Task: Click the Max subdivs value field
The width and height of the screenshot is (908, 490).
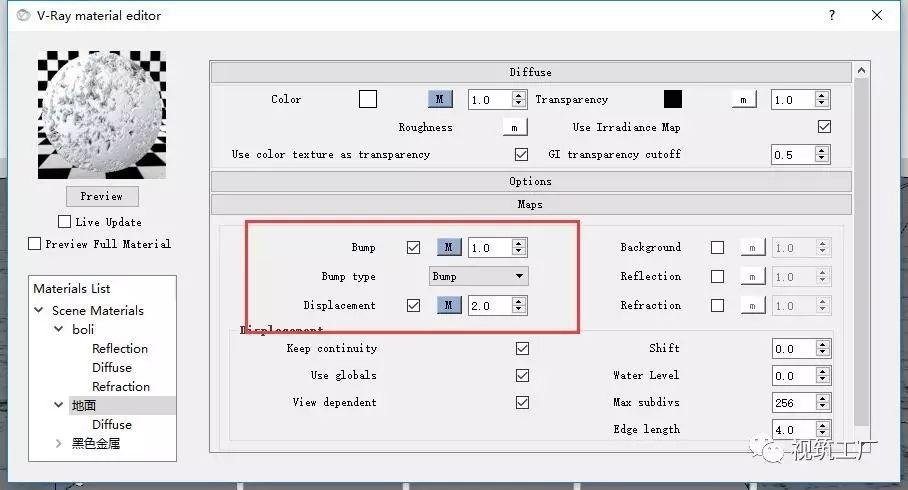Action: tap(794, 403)
